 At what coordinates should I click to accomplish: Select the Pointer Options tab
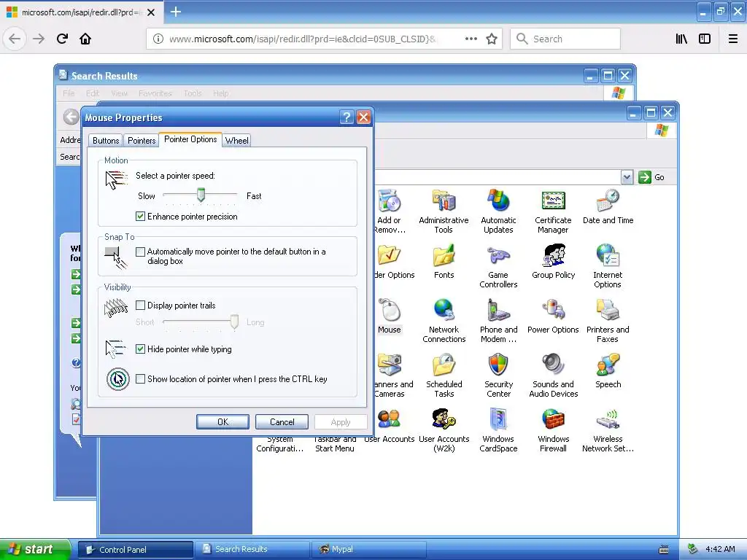click(190, 139)
